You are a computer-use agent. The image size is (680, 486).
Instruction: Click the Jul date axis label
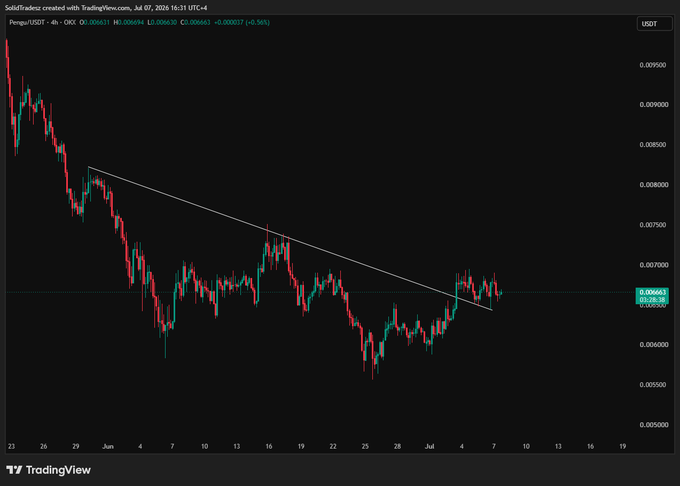coord(429,446)
